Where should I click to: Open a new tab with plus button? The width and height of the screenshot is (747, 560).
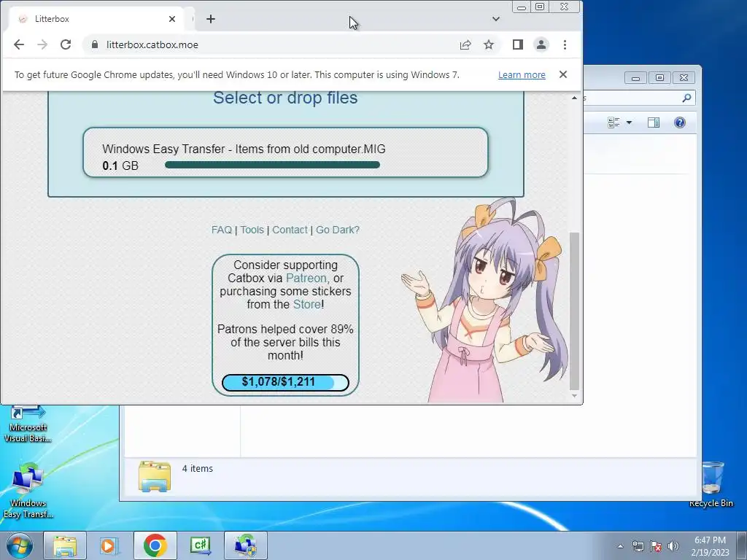point(211,19)
